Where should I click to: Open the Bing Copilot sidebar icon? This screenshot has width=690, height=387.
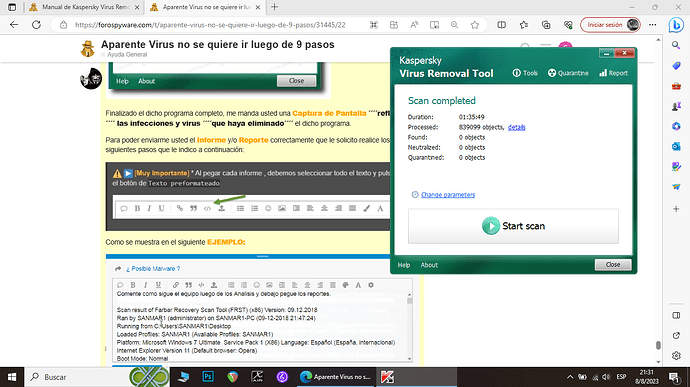coord(676,25)
